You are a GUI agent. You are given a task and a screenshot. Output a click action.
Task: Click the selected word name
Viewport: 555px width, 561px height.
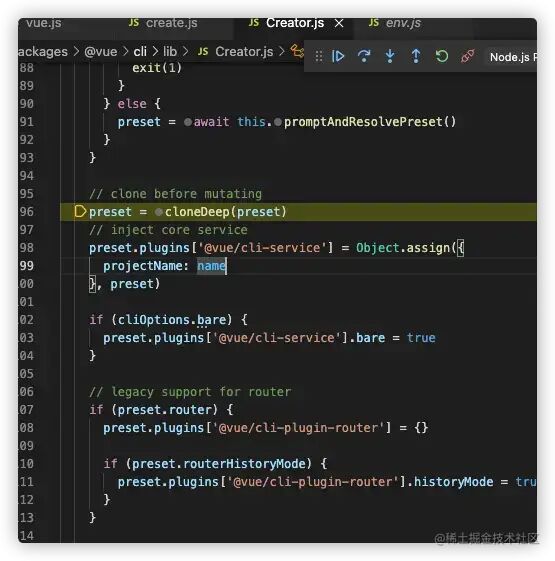(211, 266)
